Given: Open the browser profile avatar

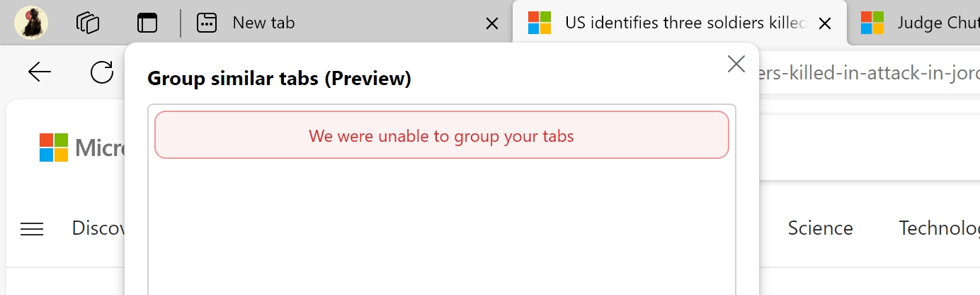Looking at the screenshot, I should click(31, 23).
